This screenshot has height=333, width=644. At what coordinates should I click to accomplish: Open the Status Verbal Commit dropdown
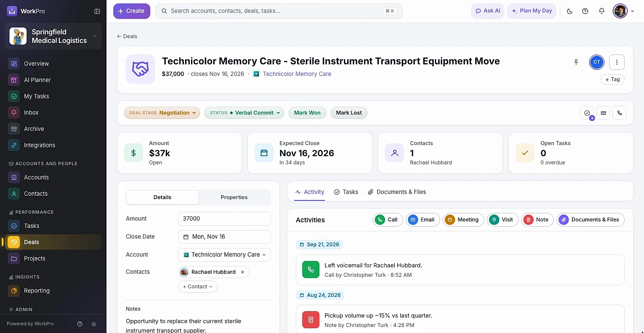click(244, 113)
